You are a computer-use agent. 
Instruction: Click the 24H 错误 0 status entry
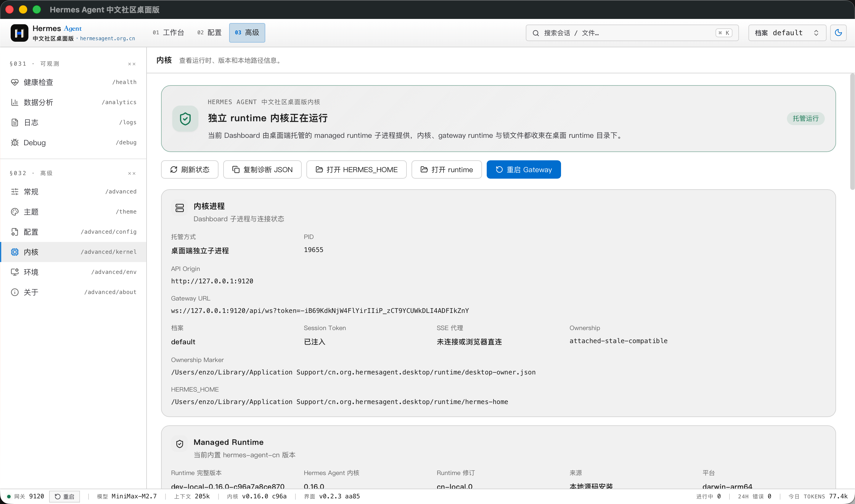point(754,497)
